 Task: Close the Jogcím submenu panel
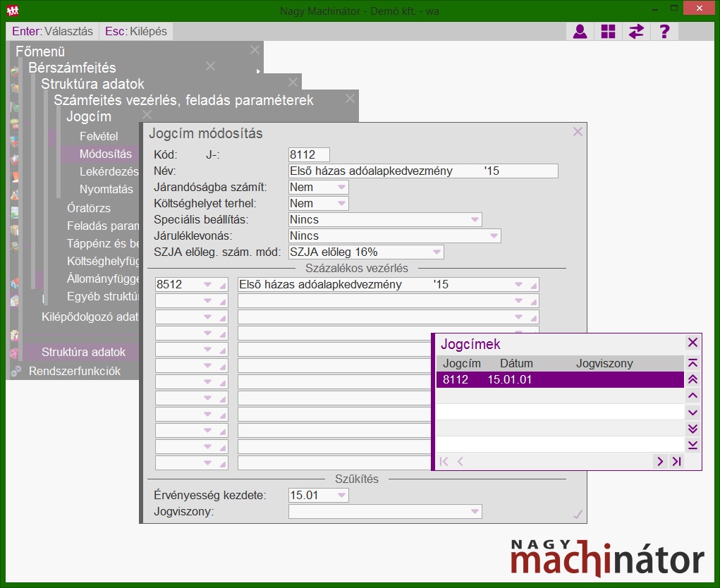point(147,115)
